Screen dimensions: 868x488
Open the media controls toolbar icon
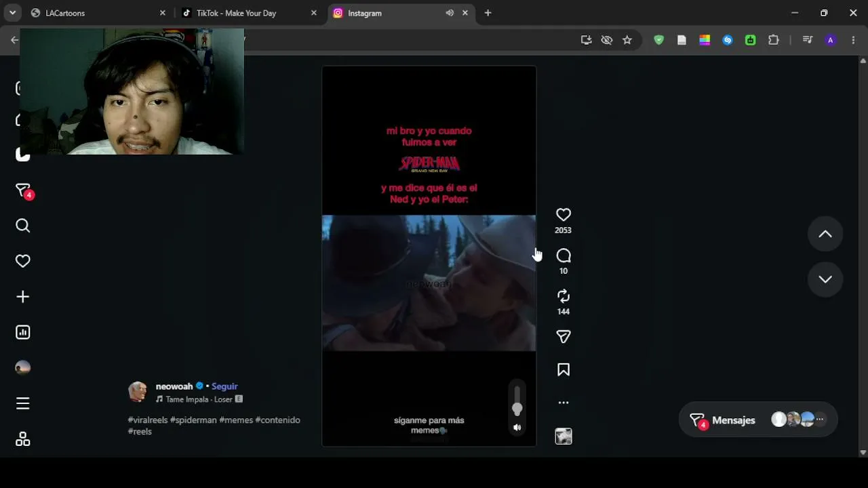point(808,40)
